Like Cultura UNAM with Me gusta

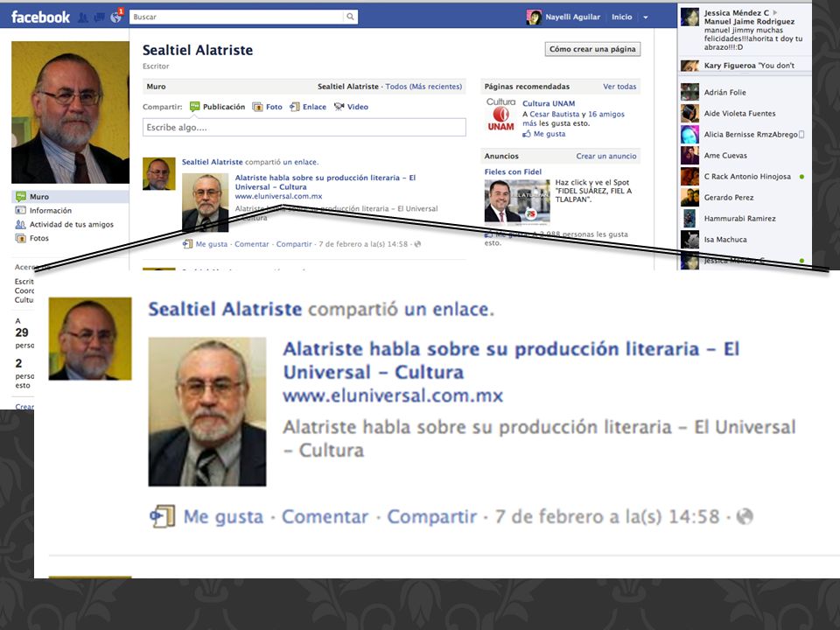(x=544, y=134)
